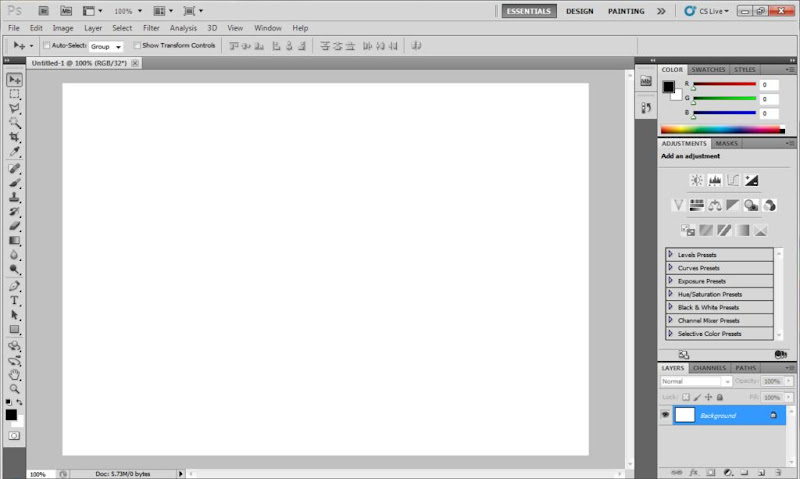Select the Polygonal Lasso tool
This screenshot has width=800, height=479.
tap(14, 109)
